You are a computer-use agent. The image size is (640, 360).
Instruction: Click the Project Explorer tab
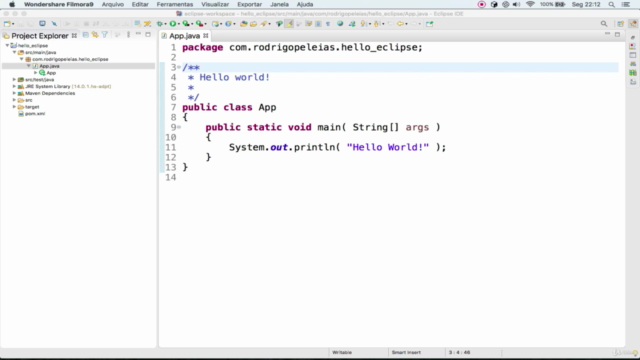[40, 36]
